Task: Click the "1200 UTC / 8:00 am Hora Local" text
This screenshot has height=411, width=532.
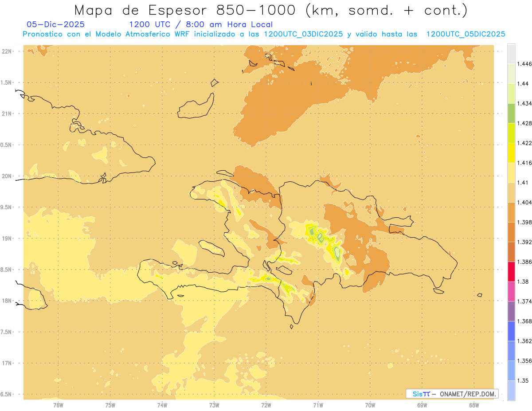Action: pos(201,24)
